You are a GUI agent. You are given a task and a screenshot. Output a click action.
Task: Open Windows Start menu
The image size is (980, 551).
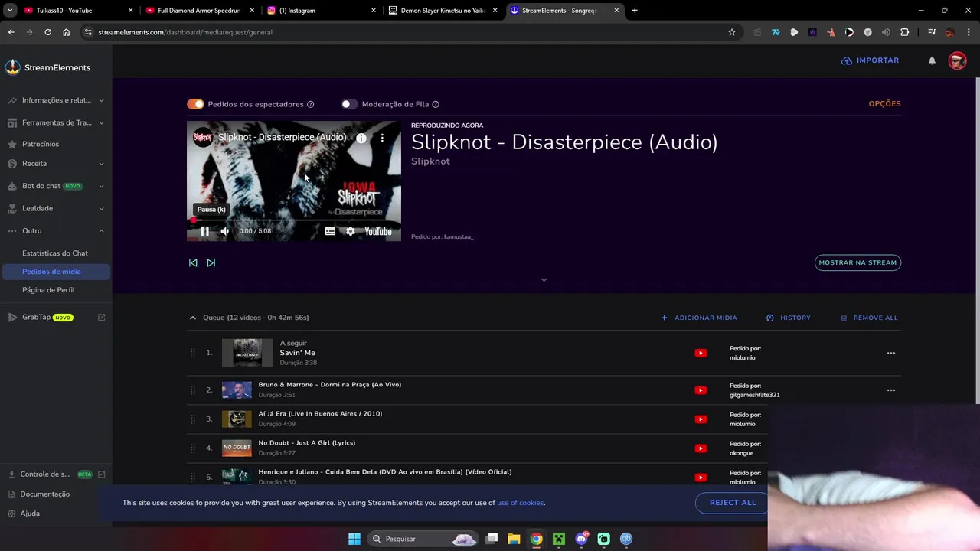coord(354,539)
